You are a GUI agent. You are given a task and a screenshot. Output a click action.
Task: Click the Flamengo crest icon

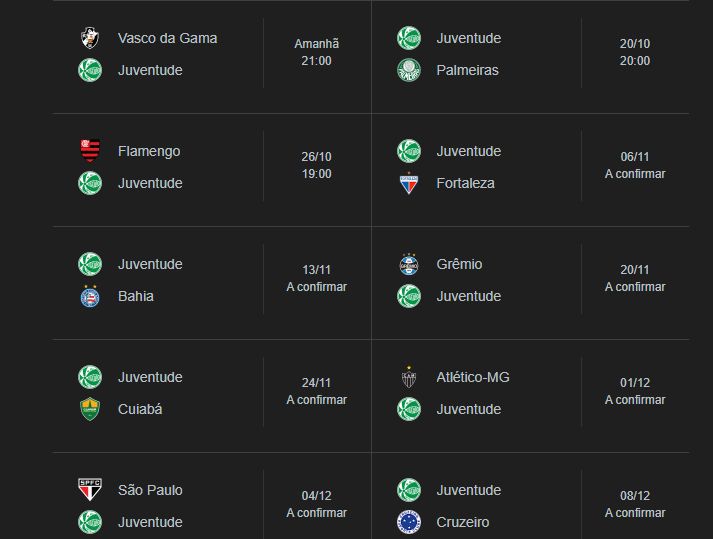90,151
